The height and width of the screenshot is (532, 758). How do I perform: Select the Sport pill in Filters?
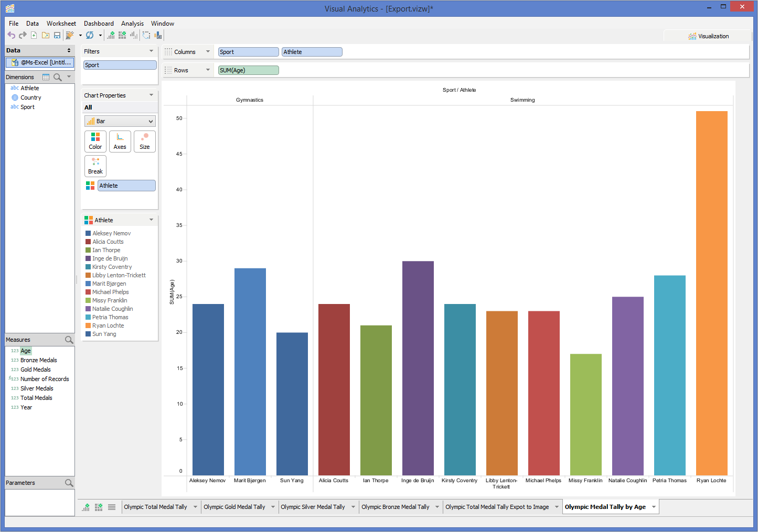(120, 65)
